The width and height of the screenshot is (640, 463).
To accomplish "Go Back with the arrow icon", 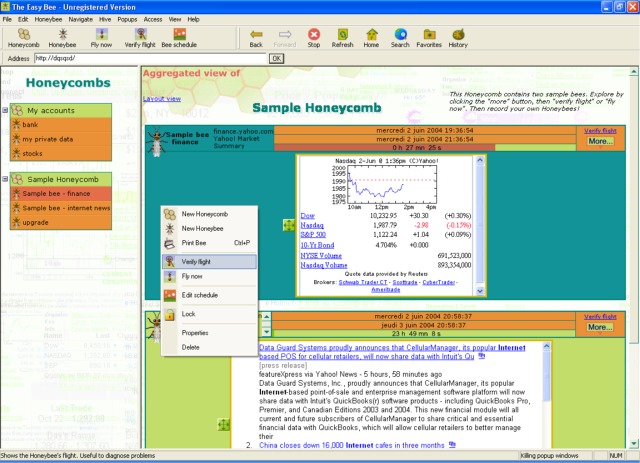I will (256, 34).
